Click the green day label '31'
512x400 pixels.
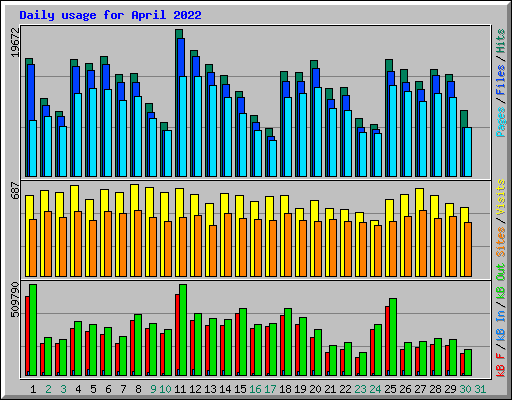[480, 389]
